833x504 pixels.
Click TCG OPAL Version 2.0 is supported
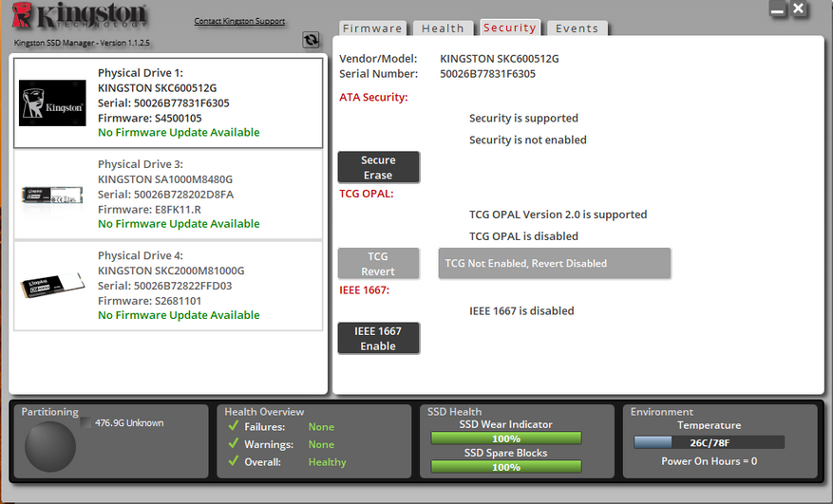click(558, 215)
